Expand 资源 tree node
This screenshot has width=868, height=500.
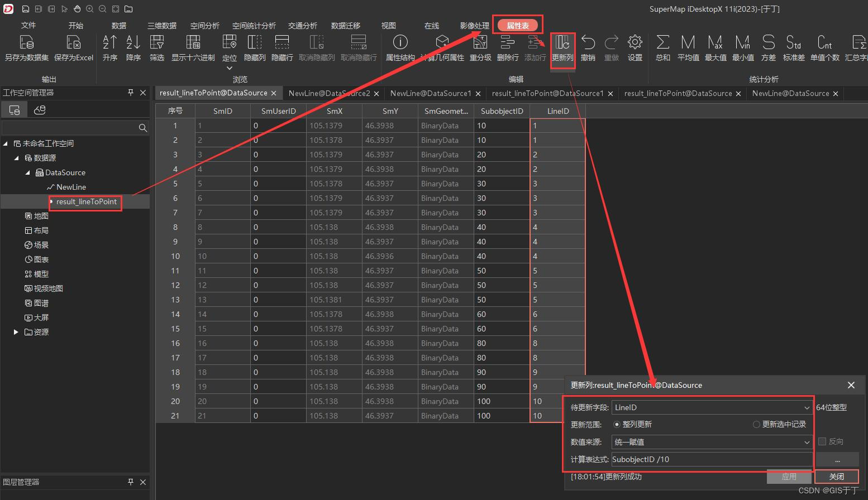point(16,332)
